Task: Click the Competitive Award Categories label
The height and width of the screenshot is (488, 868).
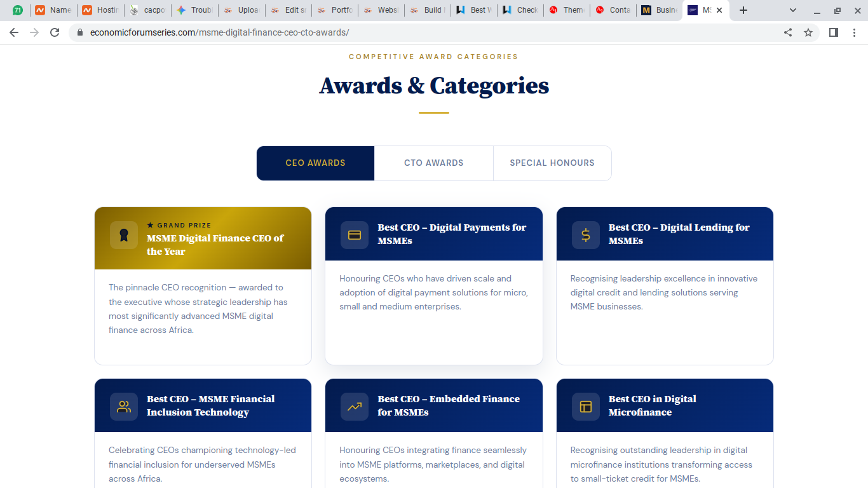Action: (x=433, y=57)
